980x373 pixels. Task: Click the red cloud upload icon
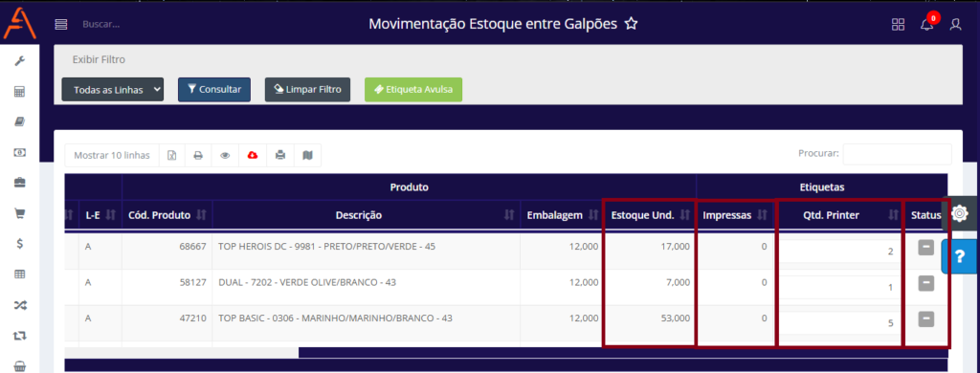(x=253, y=156)
